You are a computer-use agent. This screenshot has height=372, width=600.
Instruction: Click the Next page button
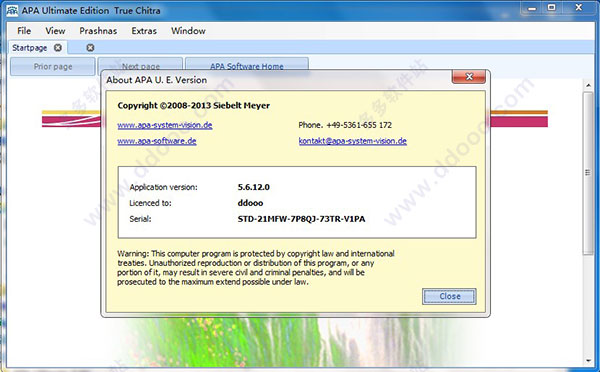tap(140, 65)
